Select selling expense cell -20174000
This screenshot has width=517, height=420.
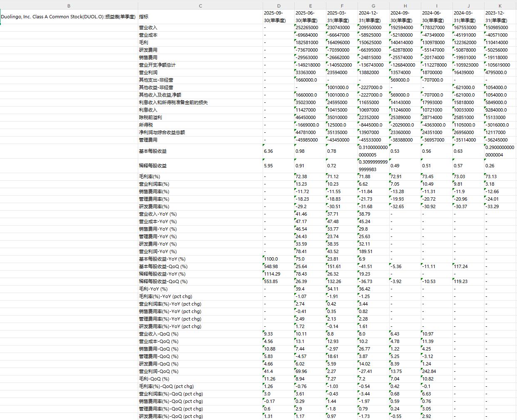[437, 57]
